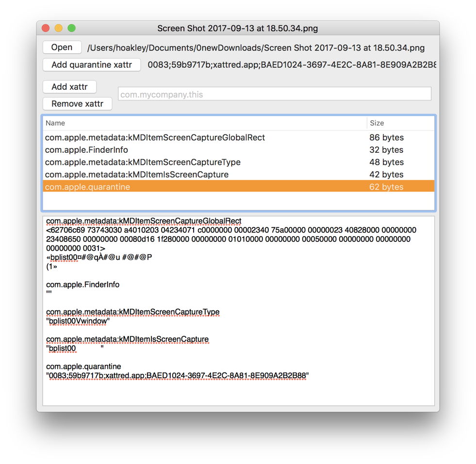Click the Remove xattr button
Image resolution: width=476 pixels, height=464 pixels.
click(77, 104)
